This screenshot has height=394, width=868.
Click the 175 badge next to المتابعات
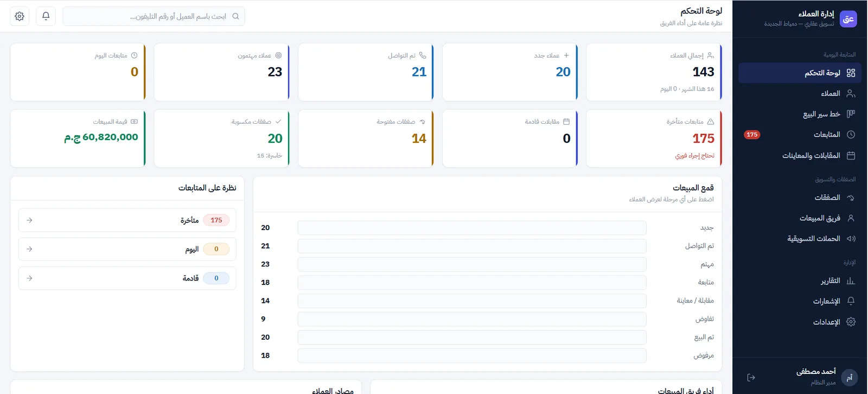click(x=752, y=135)
